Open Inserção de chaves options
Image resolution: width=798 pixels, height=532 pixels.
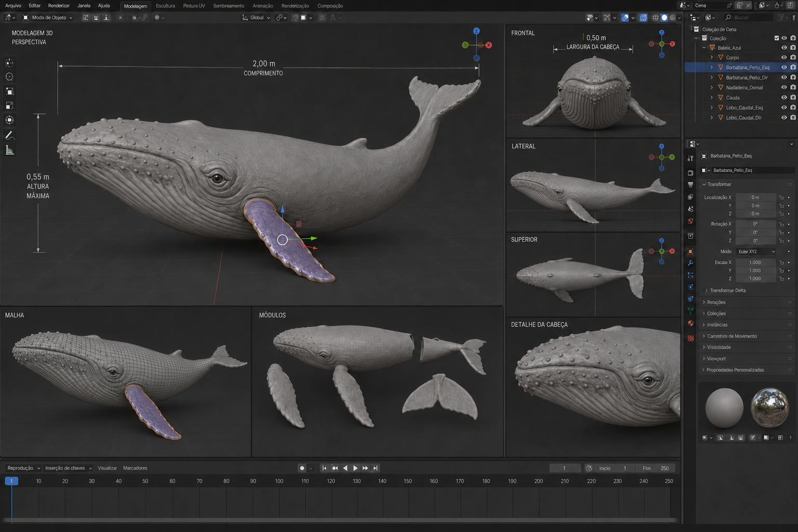click(68, 468)
